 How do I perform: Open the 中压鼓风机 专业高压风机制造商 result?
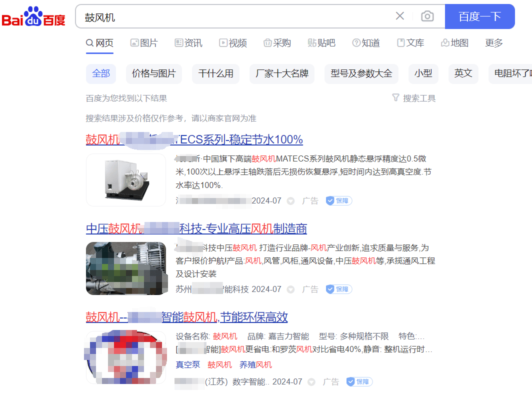[196, 228]
